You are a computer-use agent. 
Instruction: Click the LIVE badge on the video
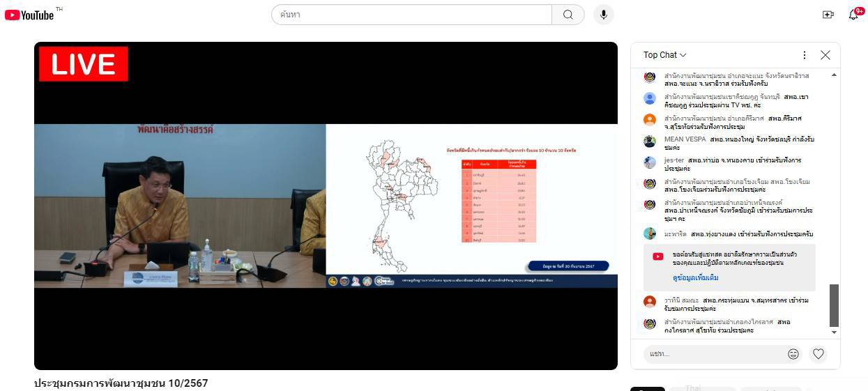(84, 64)
